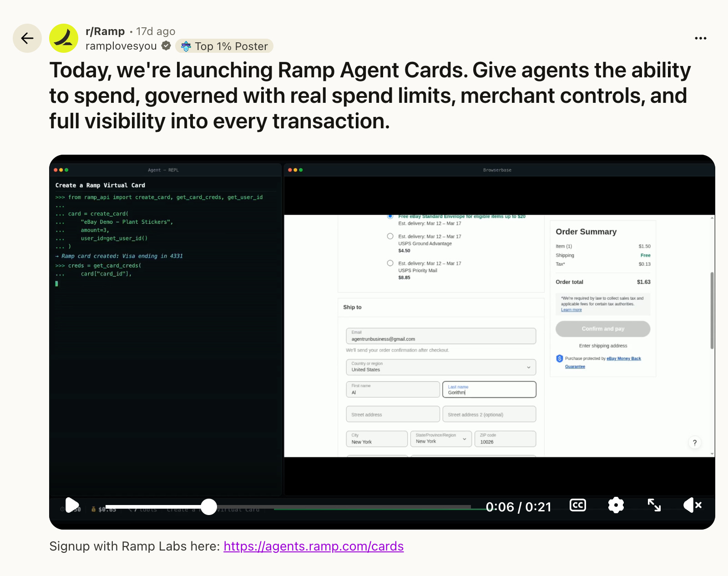Screen dimensions: 728x576
Task: Click the 'Ship to' section heading
Action: [352, 307]
